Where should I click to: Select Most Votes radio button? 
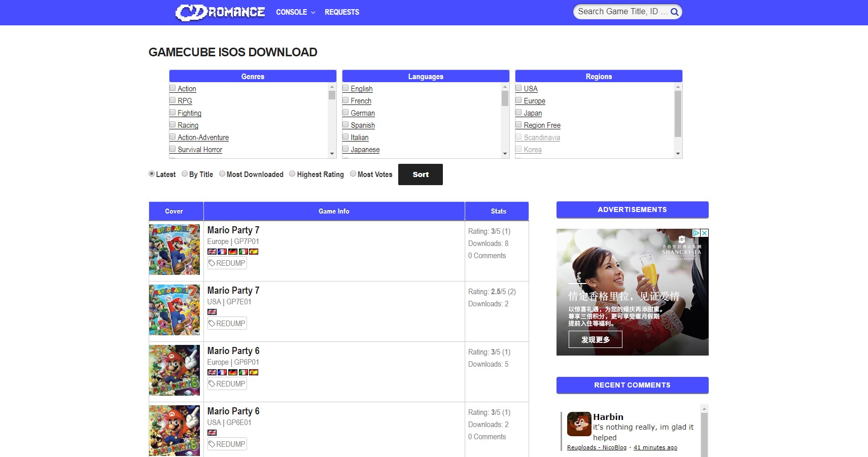click(x=353, y=173)
